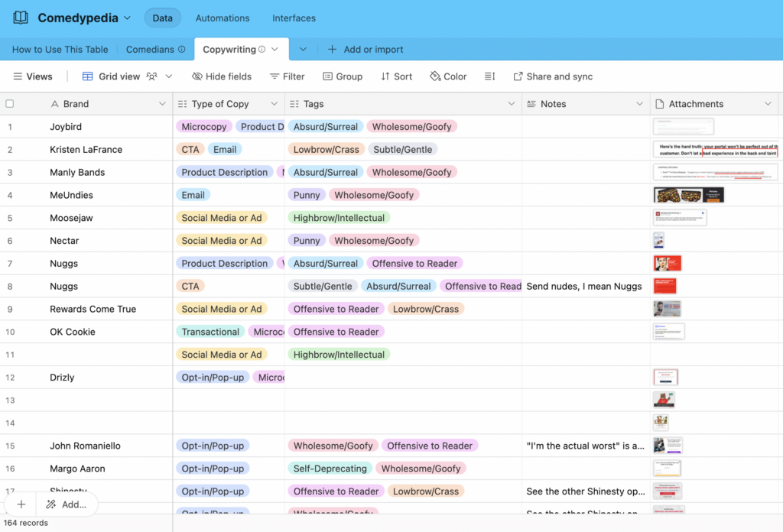Click the "Send nudes, I mean Nuggs" note

(584, 286)
